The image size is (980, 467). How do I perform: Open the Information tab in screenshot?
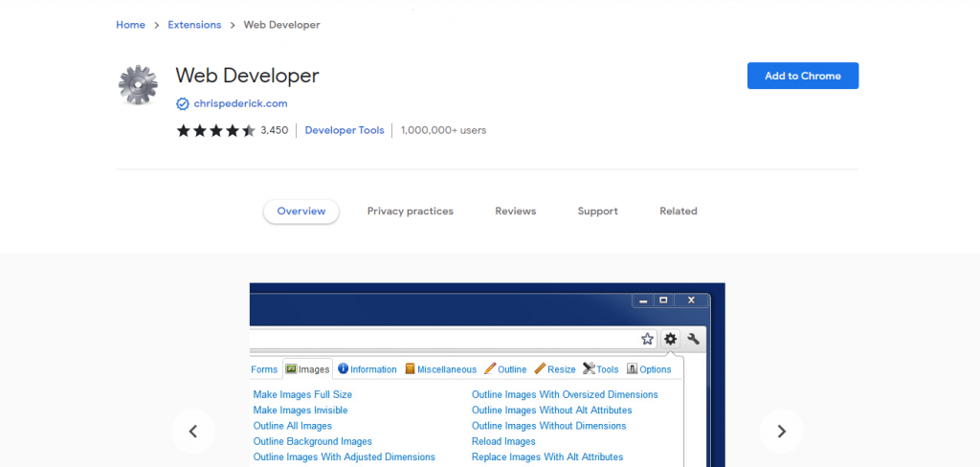[x=367, y=369]
